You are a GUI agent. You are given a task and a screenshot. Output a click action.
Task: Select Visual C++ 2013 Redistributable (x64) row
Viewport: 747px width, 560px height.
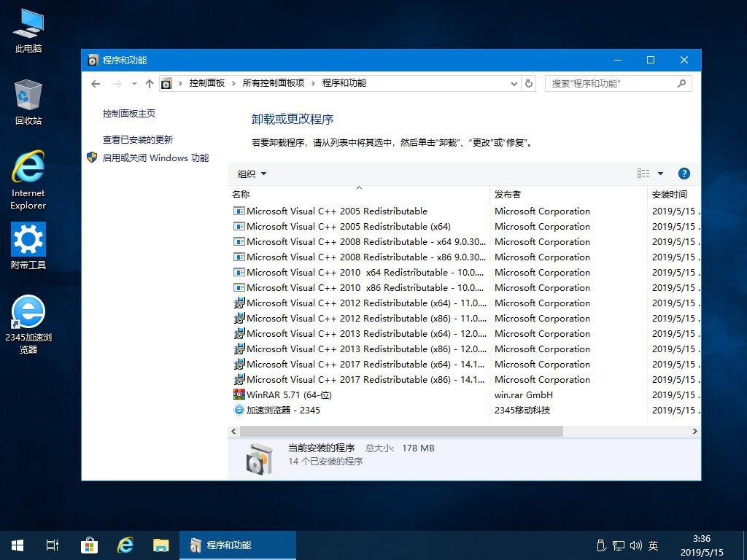[x=464, y=333]
